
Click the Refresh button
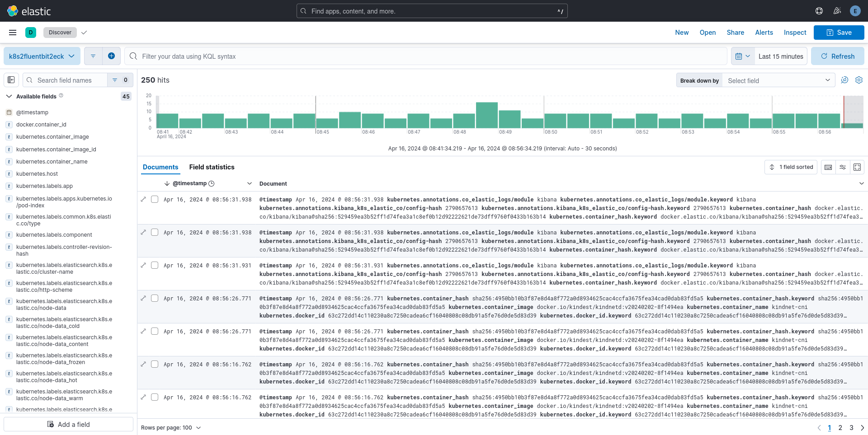(837, 56)
